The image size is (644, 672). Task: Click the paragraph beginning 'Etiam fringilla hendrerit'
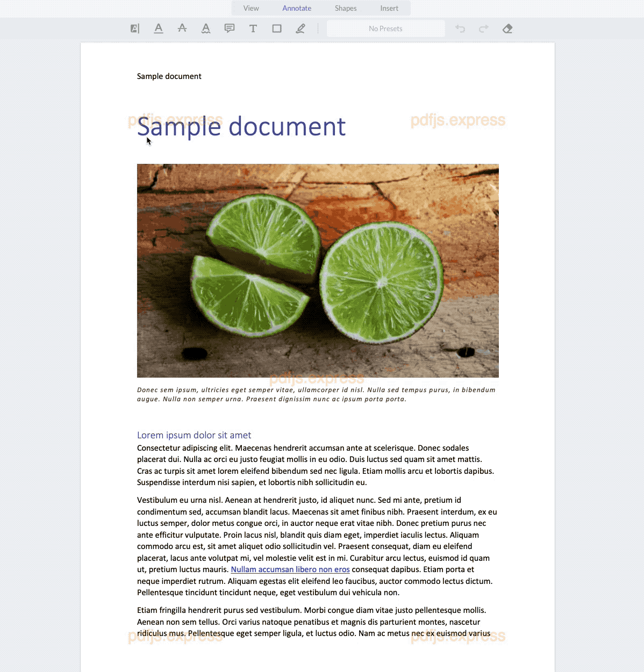click(314, 622)
